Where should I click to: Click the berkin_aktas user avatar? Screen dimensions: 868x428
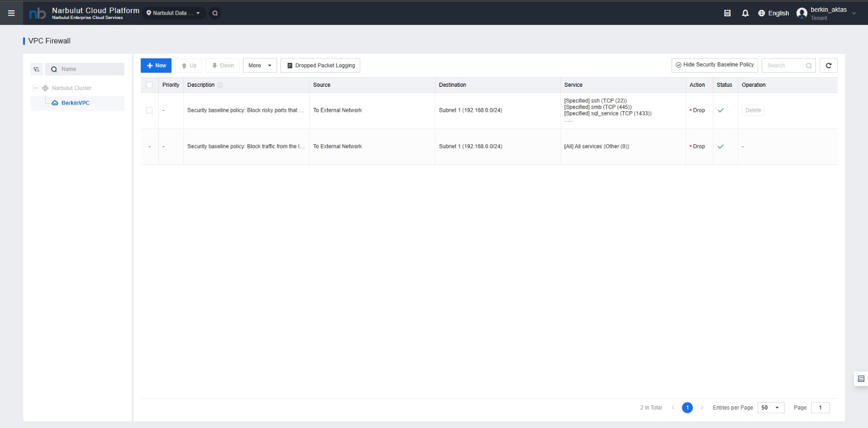[802, 13]
